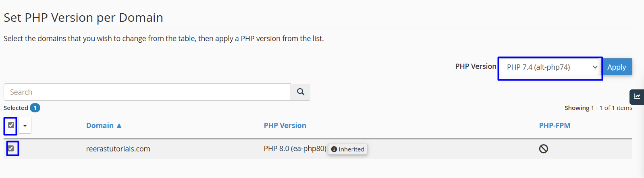This screenshot has height=178, width=644.
Task: Click the PHP 8.0 (ea-php80) version text
Action: (295, 149)
